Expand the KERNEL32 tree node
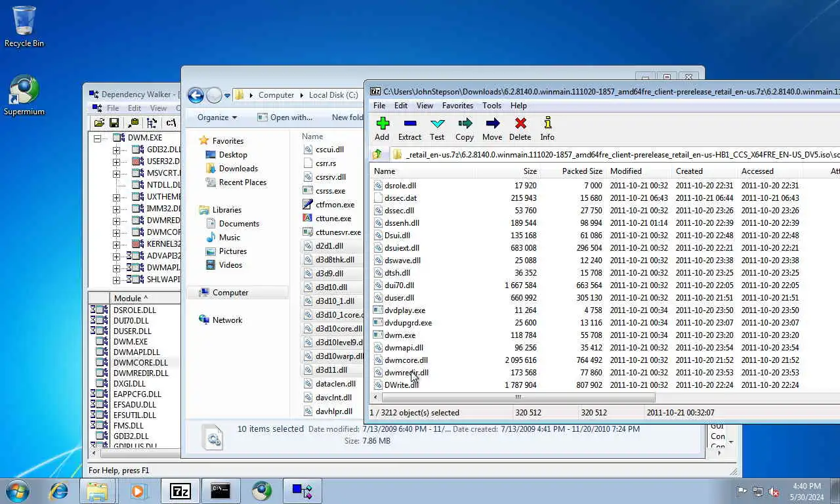The height and width of the screenshot is (504, 840). [x=116, y=245]
